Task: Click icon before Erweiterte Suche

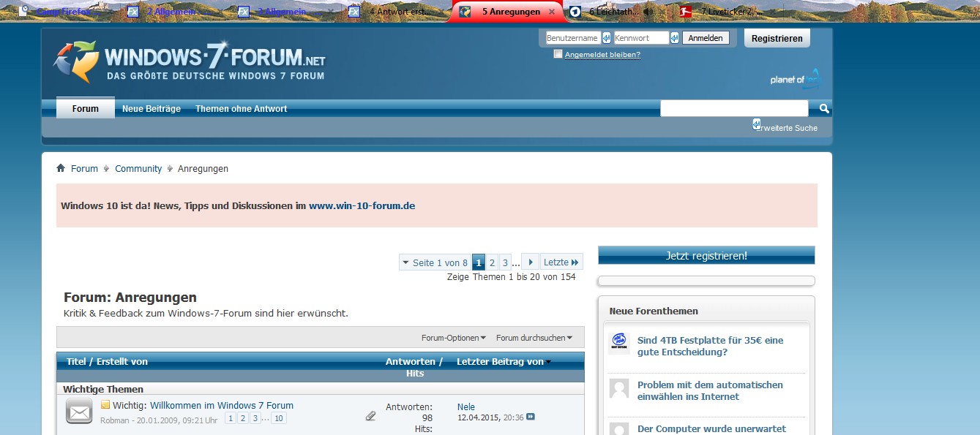Action: 757,124
